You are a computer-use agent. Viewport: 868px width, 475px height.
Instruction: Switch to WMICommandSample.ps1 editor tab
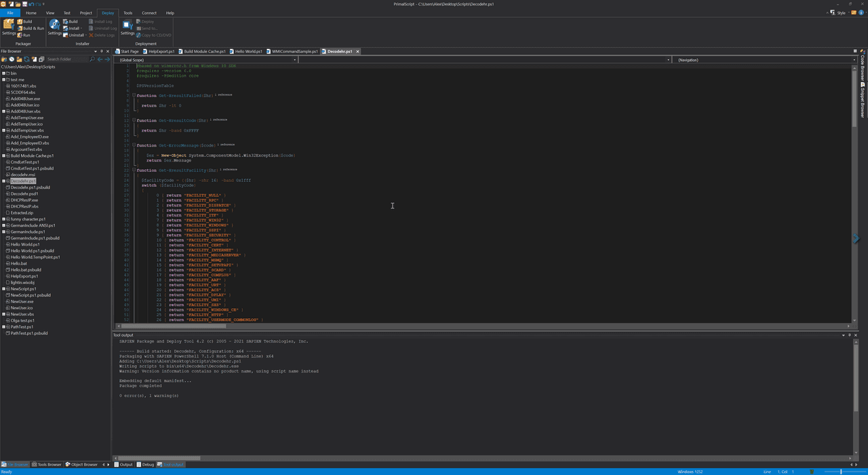point(293,52)
